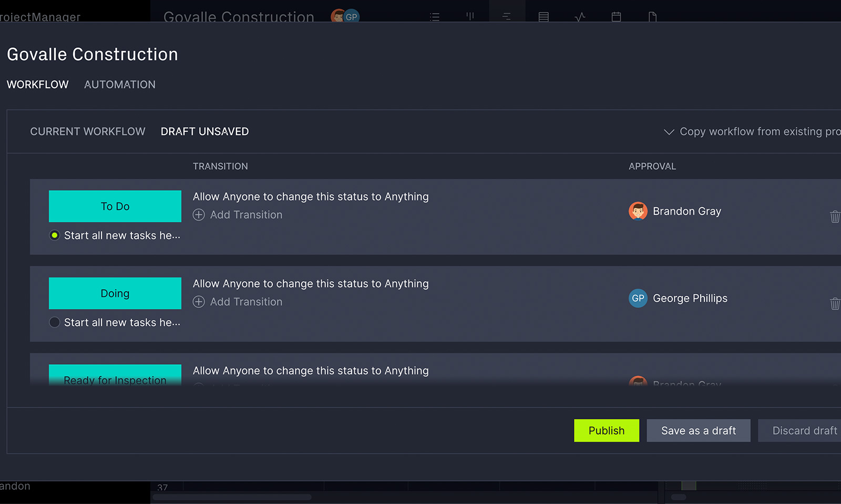Click Brandon Gray avatar in To Do row
This screenshot has height=504, width=841.
[x=638, y=211]
